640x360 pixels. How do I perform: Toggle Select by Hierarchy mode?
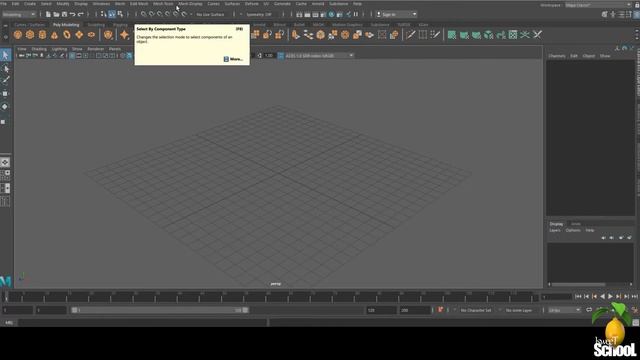click(104, 14)
